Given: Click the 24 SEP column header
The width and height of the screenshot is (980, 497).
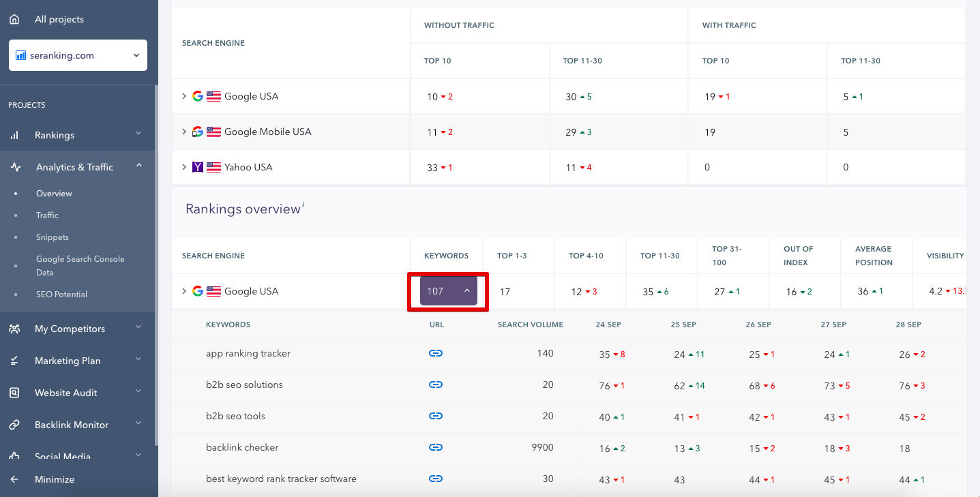Looking at the screenshot, I should (x=608, y=325).
